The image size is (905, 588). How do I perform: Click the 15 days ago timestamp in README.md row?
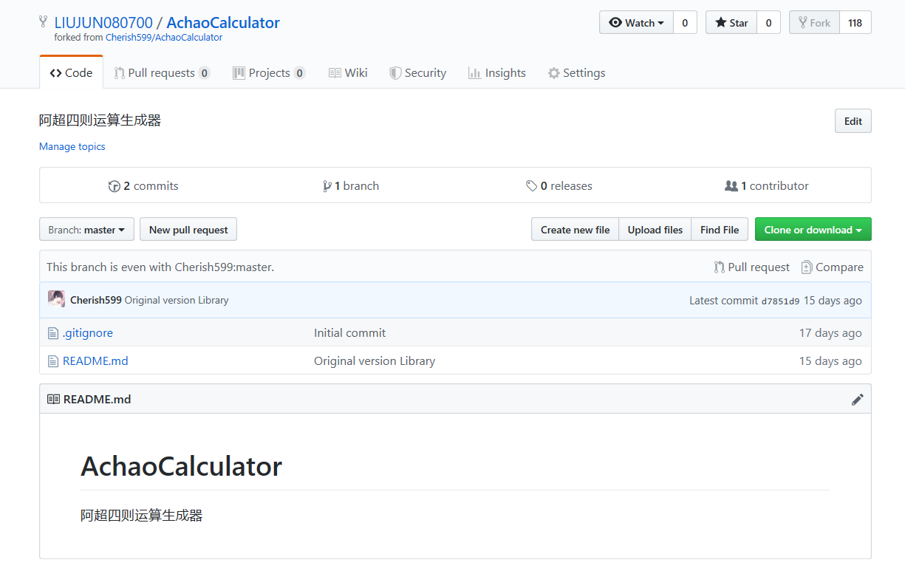[x=830, y=360]
